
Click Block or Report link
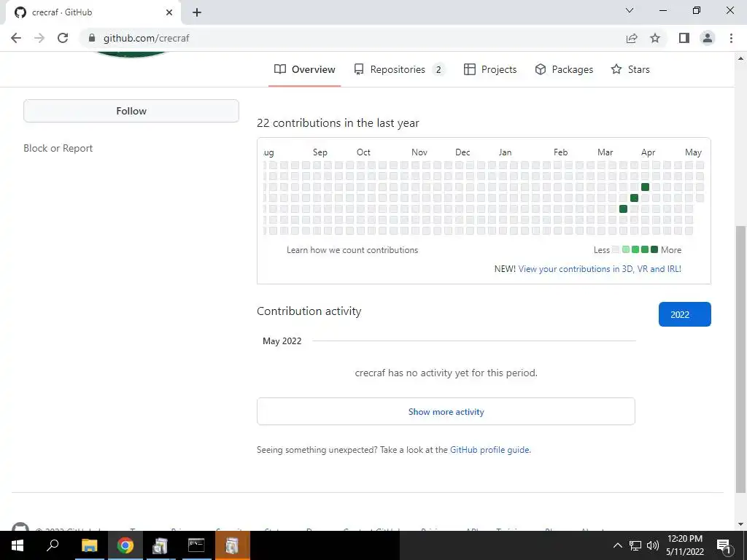click(58, 148)
